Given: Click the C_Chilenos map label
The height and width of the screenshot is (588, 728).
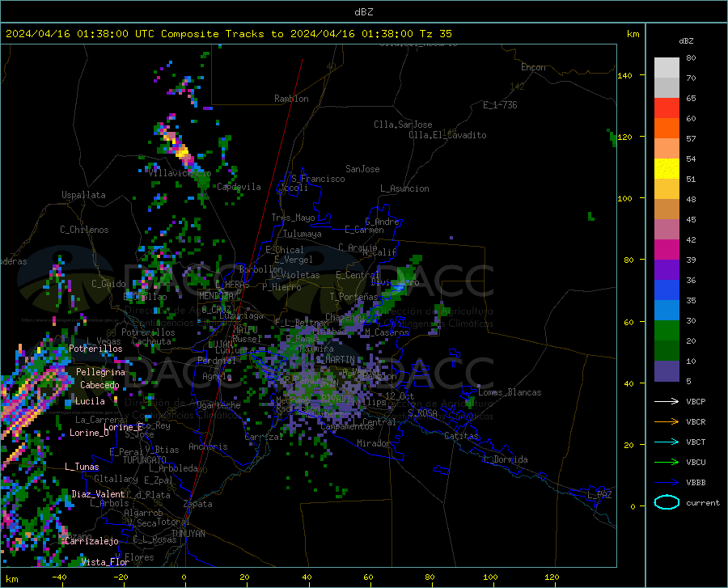Looking at the screenshot, I should pyautogui.click(x=84, y=230).
